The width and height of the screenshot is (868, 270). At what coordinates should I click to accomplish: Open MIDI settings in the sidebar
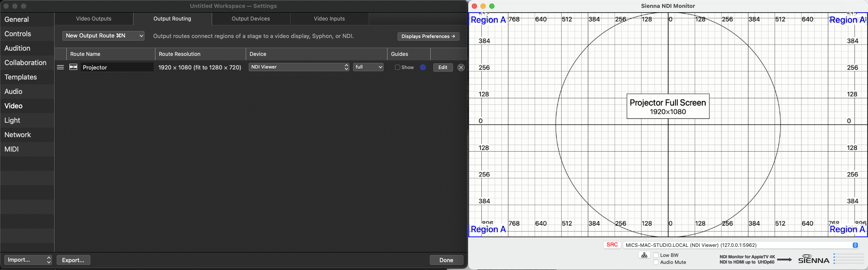pyautogui.click(x=27, y=149)
